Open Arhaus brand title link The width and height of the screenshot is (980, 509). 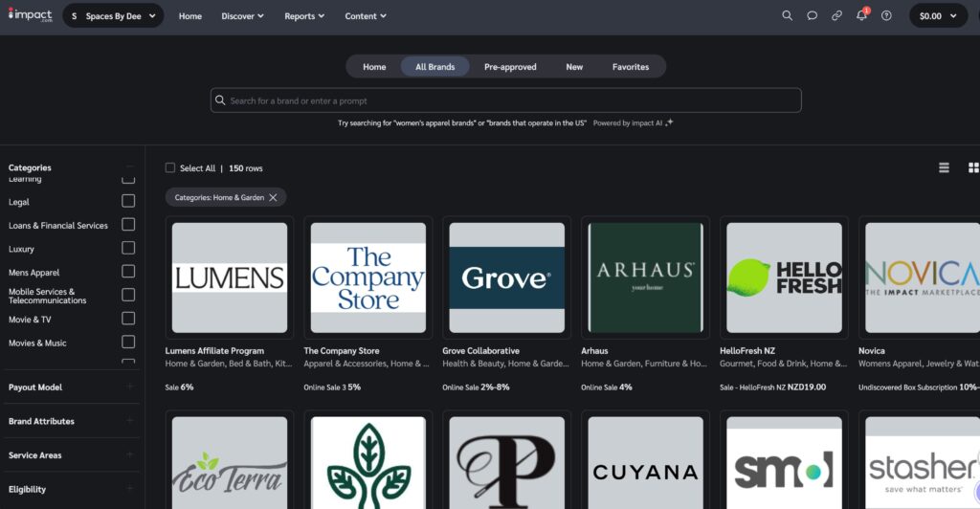click(x=594, y=351)
